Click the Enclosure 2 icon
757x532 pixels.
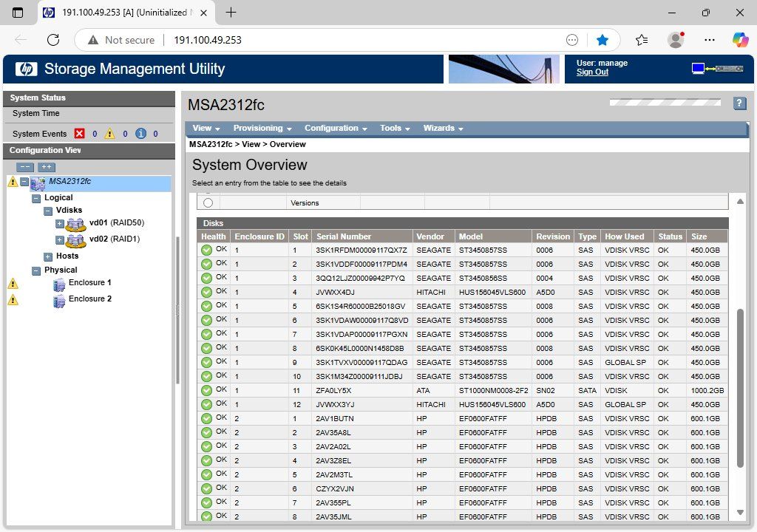click(x=59, y=301)
